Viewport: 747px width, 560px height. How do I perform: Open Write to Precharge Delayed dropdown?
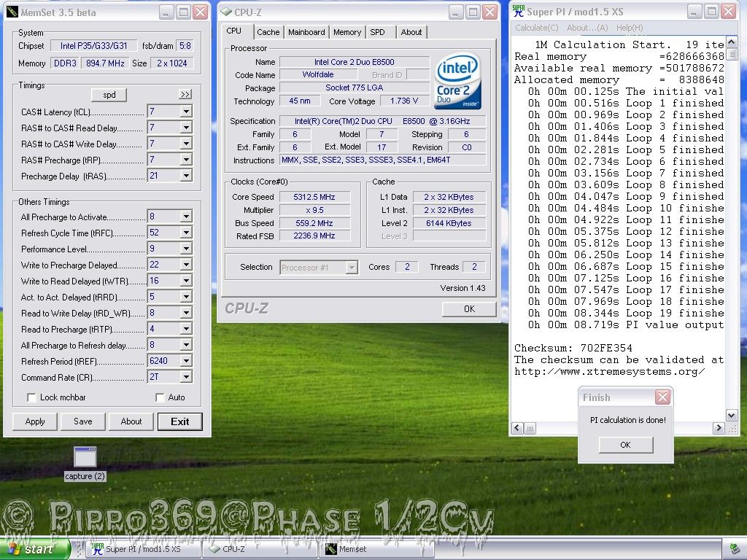pos(186,265)
